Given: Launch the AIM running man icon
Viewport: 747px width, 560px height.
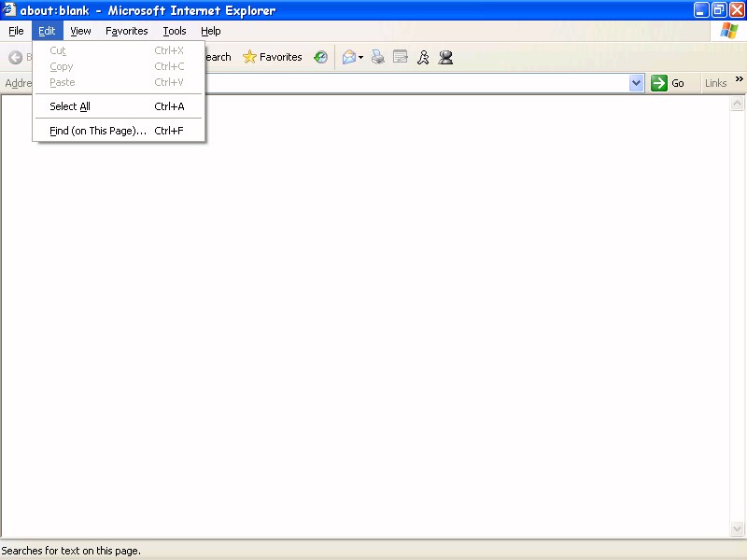Looking at the screenshot, I should coord(423,58).
